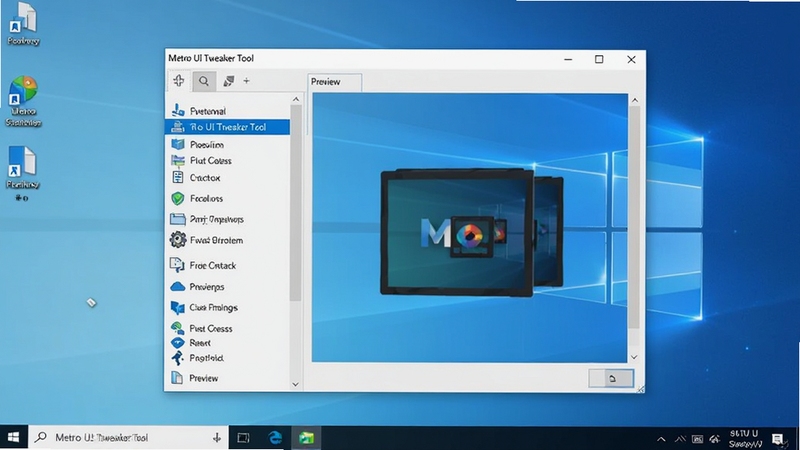Click the plus add button in toolbar
Screen dimensions: 800x450
click(246, 81)
